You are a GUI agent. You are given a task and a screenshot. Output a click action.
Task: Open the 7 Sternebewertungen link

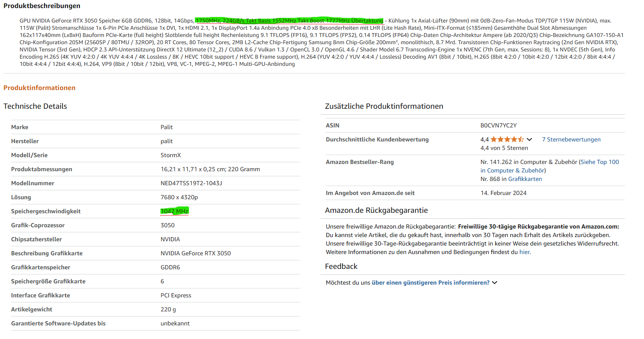click(571, 139)
